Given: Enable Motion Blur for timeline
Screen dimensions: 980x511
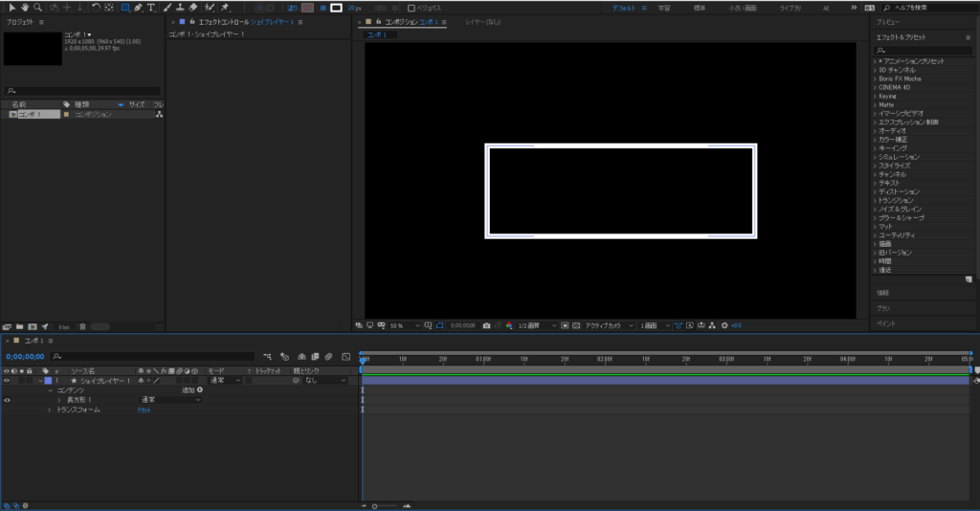Looking at the screenshot, I should click(x=328, y=357).
